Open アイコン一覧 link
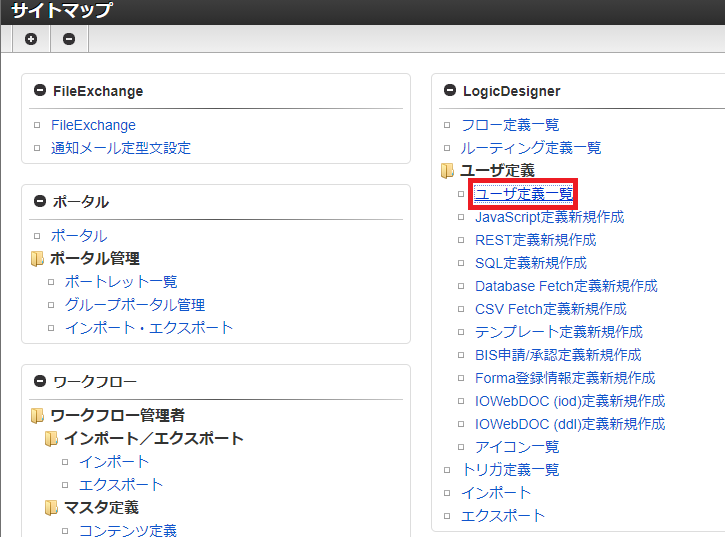Viewport: 725px width, 537px height. 517,447
